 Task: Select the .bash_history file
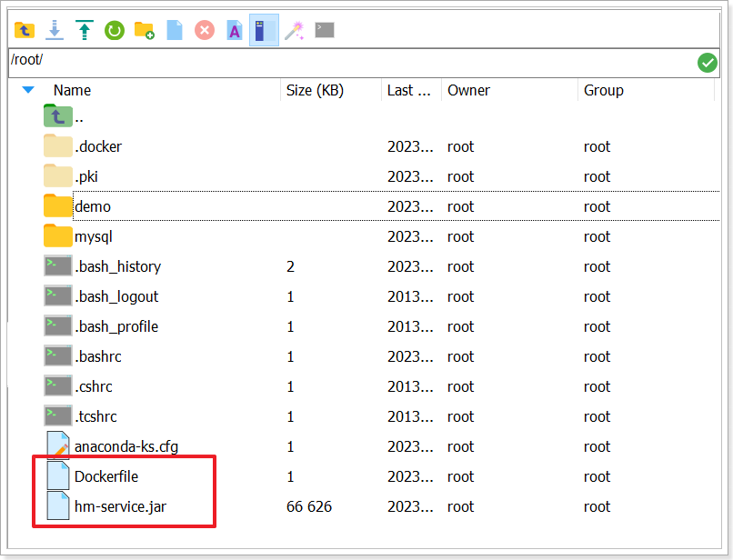[381, 266]
